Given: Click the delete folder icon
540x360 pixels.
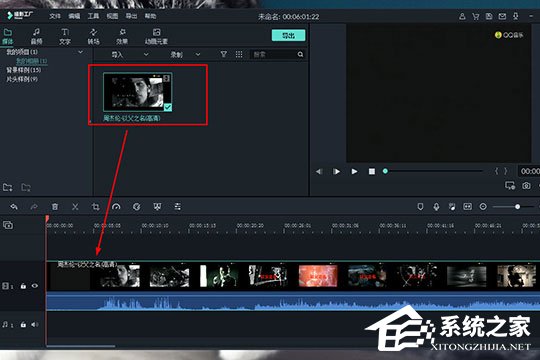Looking at the screenshot, I should point(26,187).
